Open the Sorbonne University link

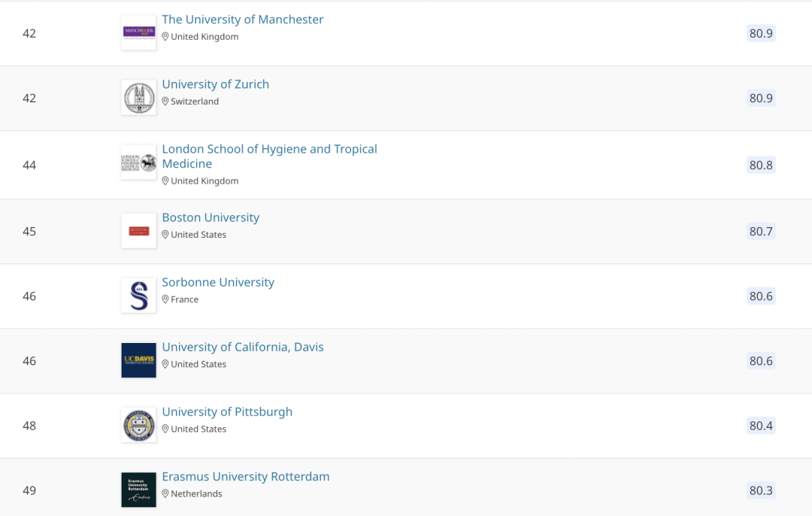point(218,282)
